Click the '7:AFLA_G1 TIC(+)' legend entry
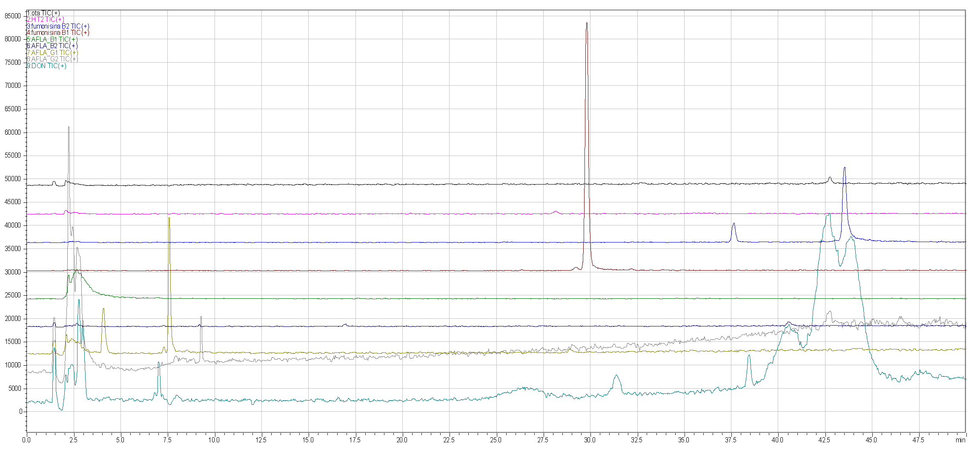This screenshot has height=453, width=980. [52, 53]
